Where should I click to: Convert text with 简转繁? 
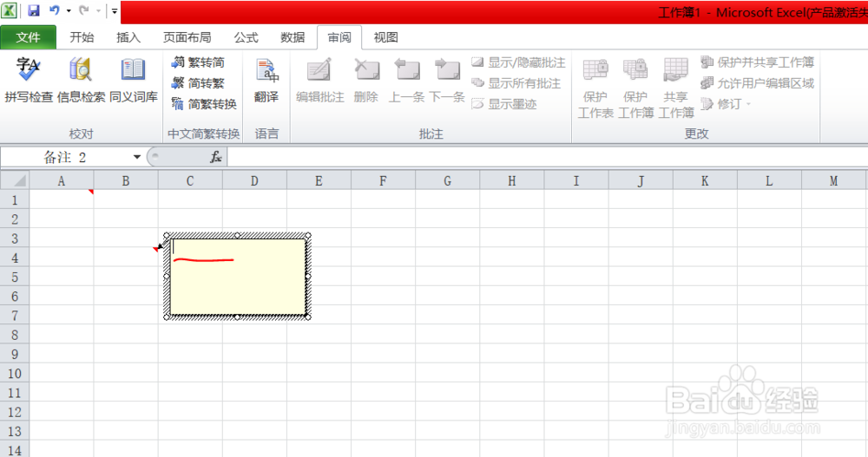click(198, 83)
